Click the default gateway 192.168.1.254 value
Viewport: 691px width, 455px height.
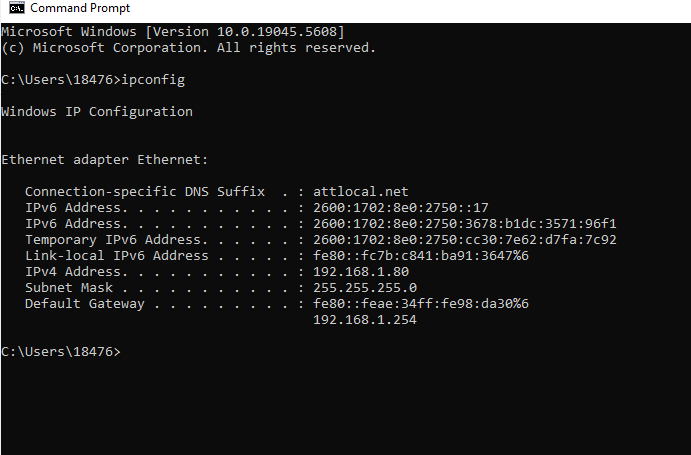click(365, 320)
